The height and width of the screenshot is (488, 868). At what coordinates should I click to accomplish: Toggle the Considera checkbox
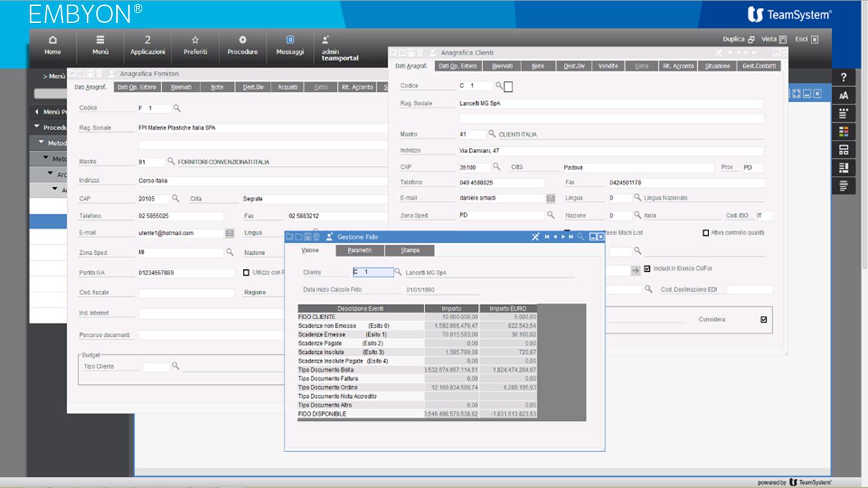(x=763, y=319)
